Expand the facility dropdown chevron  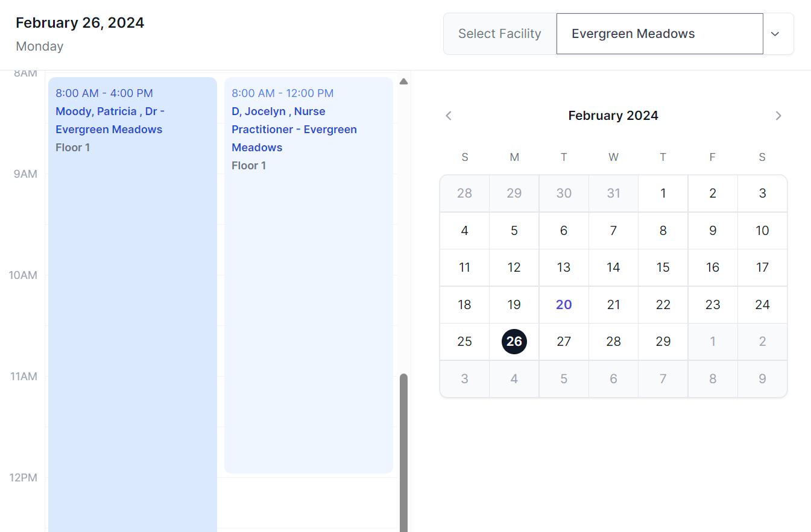(x=775, y=34)
